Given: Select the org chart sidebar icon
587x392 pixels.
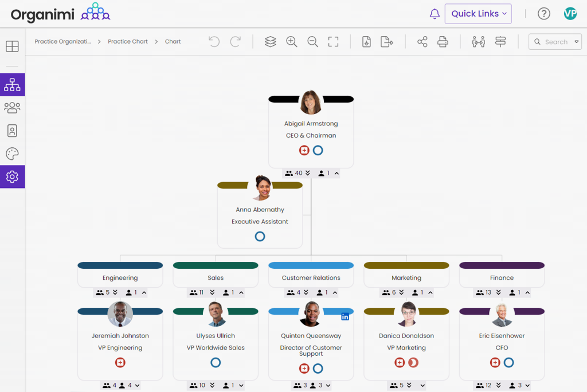Looking at the screenshot, I should 13,85.
